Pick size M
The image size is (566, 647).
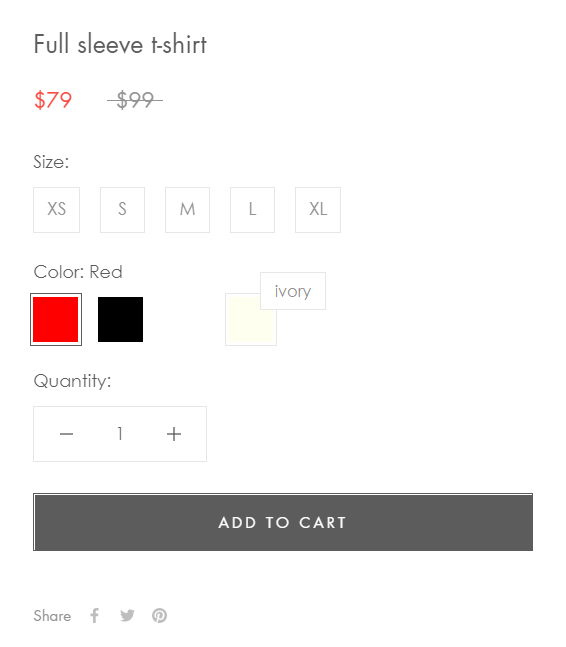pyautogui.click(x=187, y=210)
